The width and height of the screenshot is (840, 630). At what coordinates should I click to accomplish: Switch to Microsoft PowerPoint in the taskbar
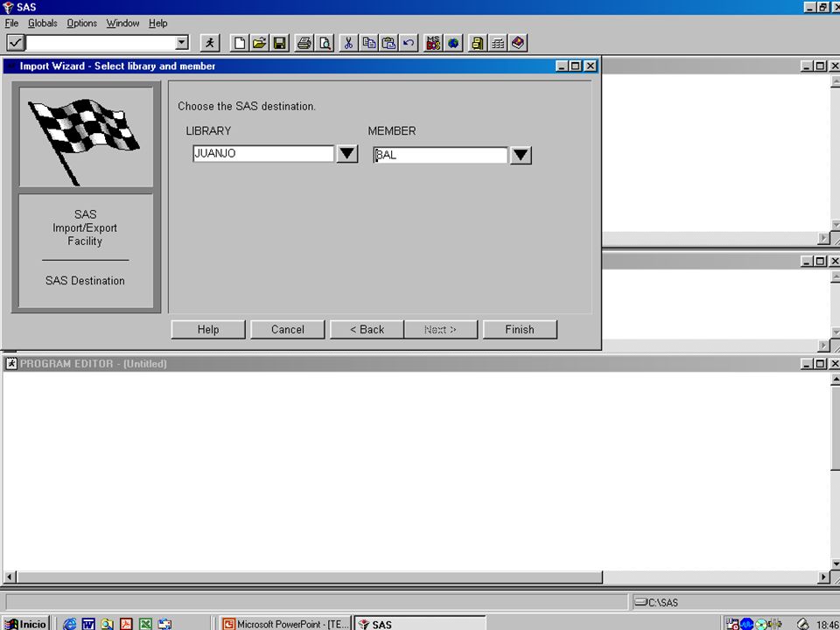(x=285, y=624)
